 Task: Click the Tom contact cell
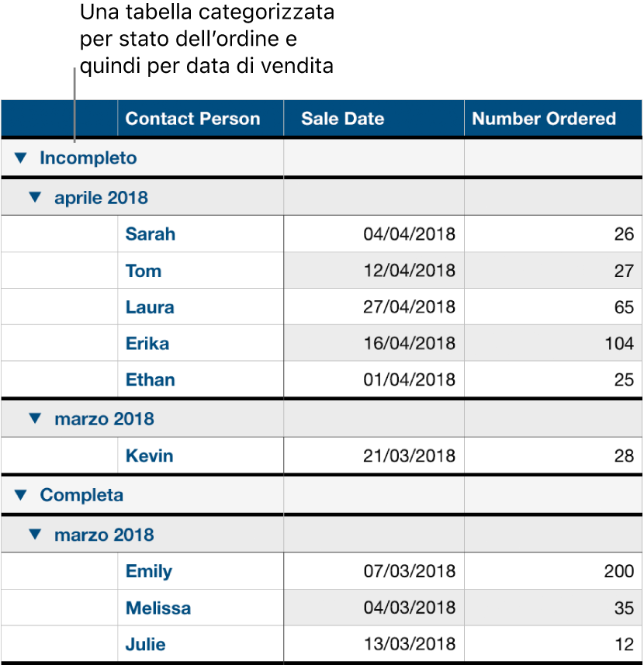(144, 271)
